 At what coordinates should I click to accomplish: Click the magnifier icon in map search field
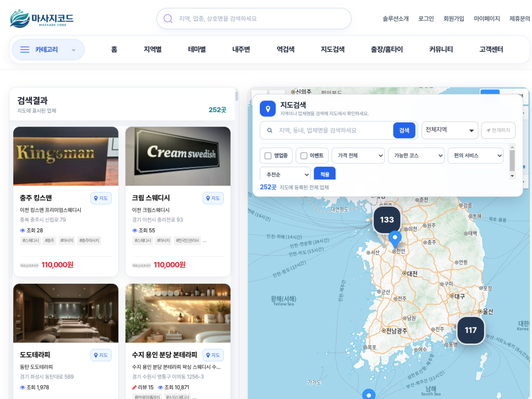(x=270, y=130)
